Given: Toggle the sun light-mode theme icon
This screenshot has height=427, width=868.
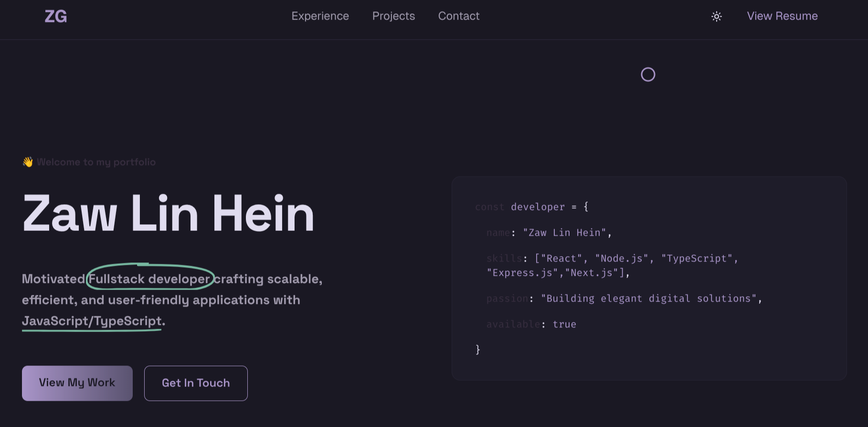Looking at the screenshot, I should click(x=716, y=17).
